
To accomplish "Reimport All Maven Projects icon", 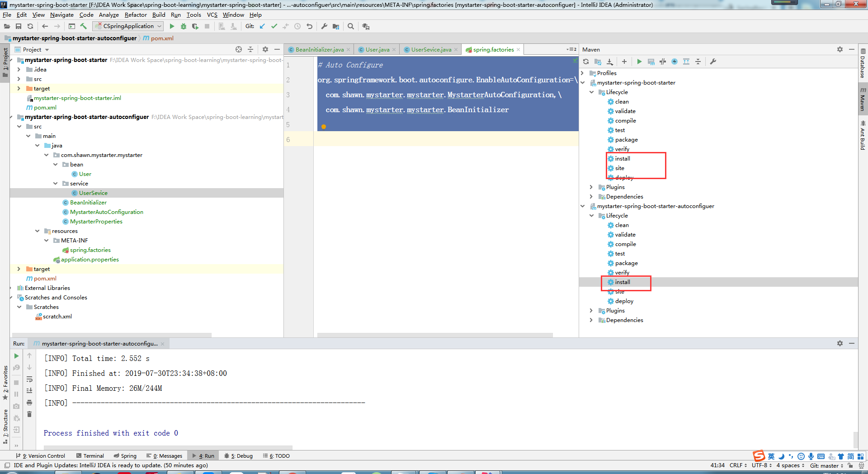I will (586, 62).
